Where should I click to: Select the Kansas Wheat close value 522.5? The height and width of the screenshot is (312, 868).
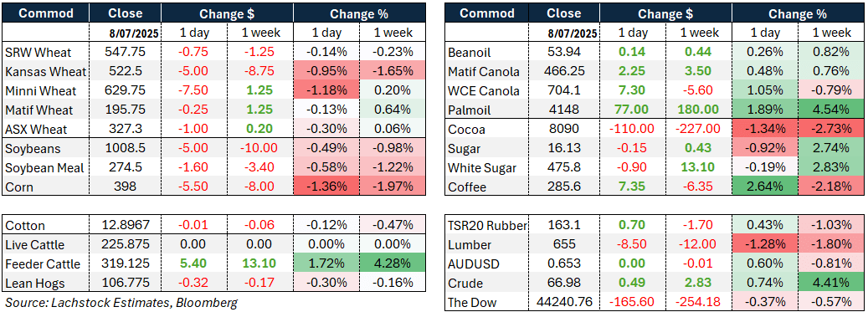(125, 72)
